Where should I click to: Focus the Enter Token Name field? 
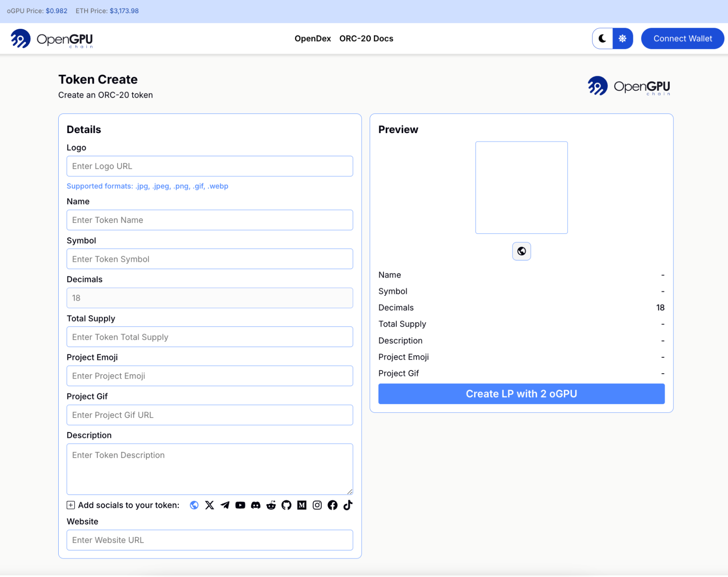pyautogui.click(x=209, y=220)
